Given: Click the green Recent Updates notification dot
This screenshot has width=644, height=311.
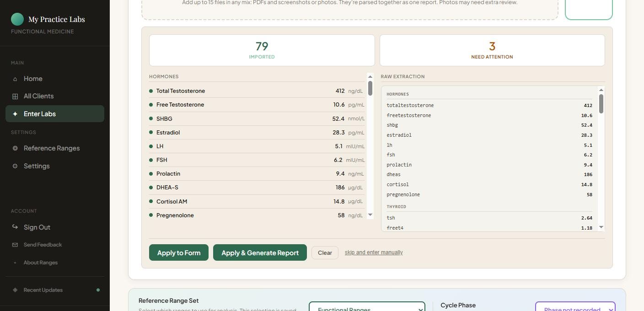Looking at the screenshot, I should 98,290.
